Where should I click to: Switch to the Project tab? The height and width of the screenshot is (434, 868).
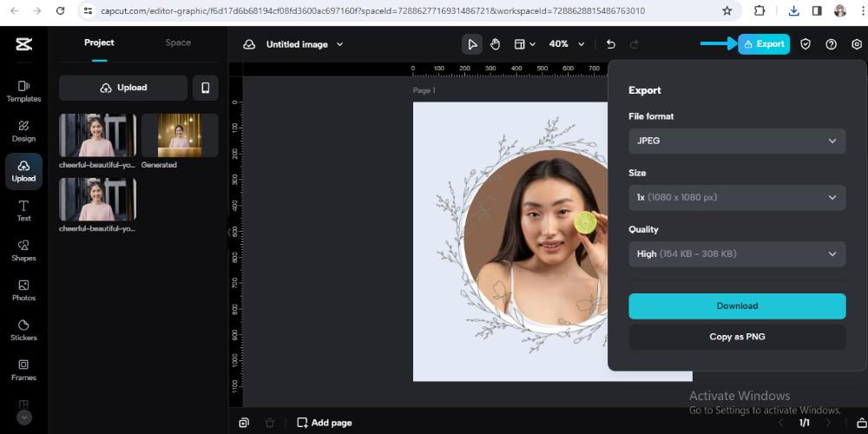point(99,43)
